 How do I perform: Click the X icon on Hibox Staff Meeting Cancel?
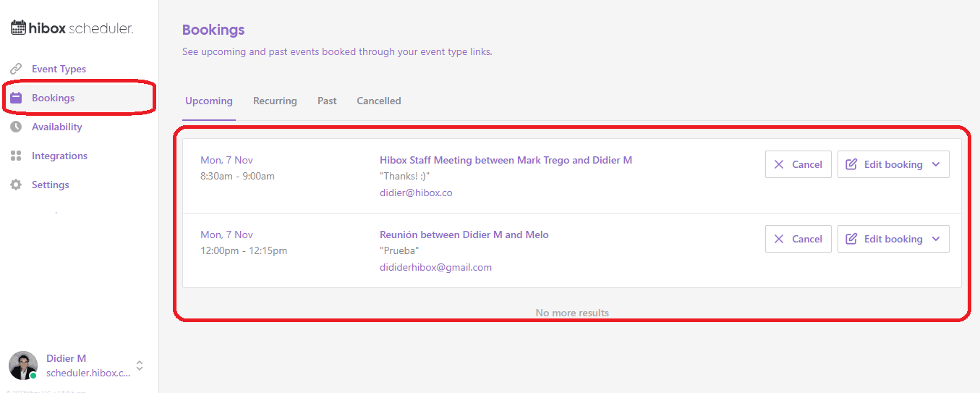coord(779,164)
